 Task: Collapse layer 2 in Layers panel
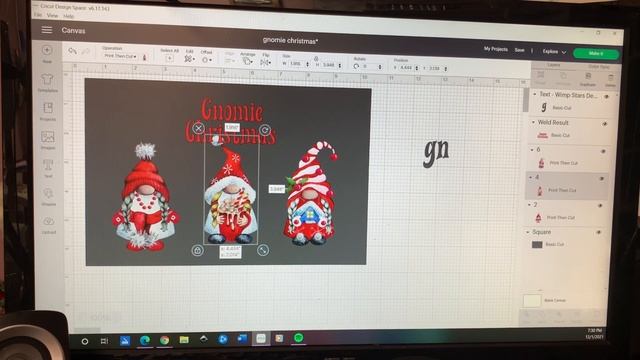point(529,204)
